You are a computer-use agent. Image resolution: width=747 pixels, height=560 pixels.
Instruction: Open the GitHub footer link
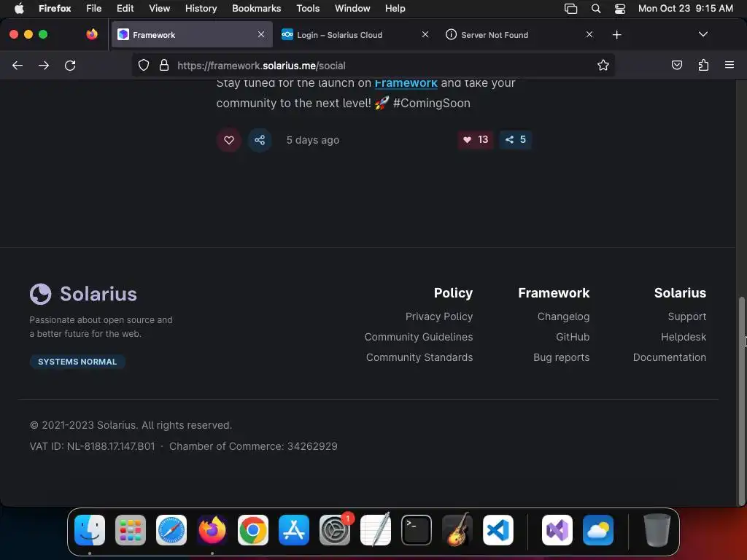point(573,337)
